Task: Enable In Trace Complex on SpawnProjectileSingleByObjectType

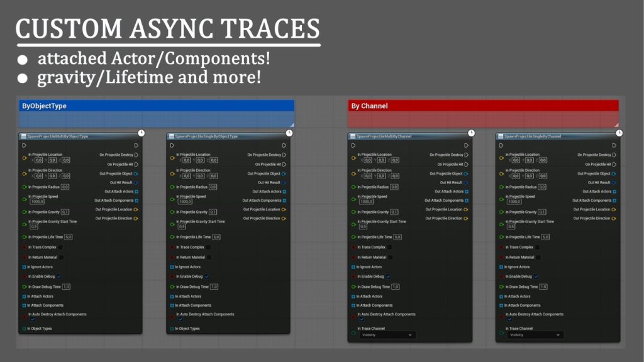Action: pos(208,248)
